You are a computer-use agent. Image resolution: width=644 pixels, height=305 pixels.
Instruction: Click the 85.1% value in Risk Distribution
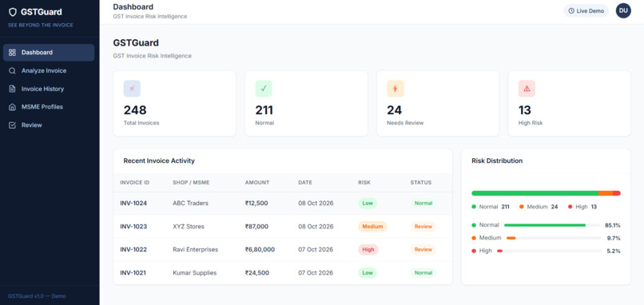tap(613, 225)
